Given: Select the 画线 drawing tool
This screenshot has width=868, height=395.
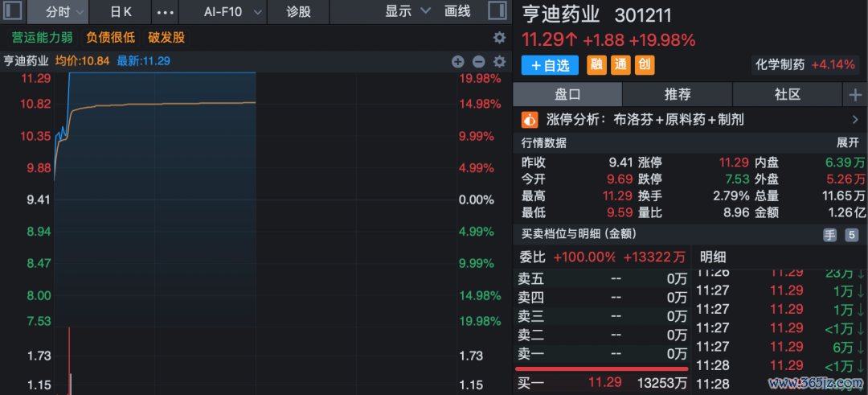Looking at the screenshot, I should click(458, 11).
